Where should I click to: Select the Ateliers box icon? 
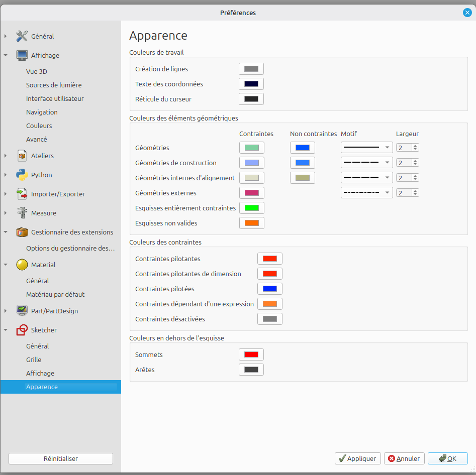(22, 156)
